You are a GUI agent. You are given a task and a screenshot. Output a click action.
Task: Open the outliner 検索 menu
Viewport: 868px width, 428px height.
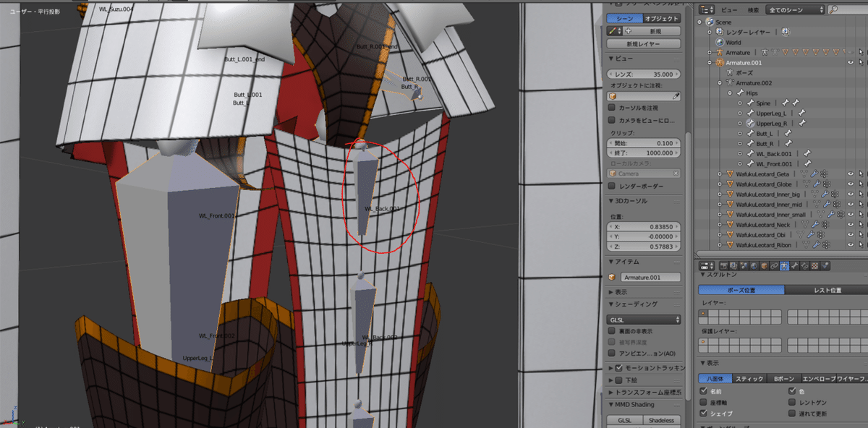tap(754, 10)
